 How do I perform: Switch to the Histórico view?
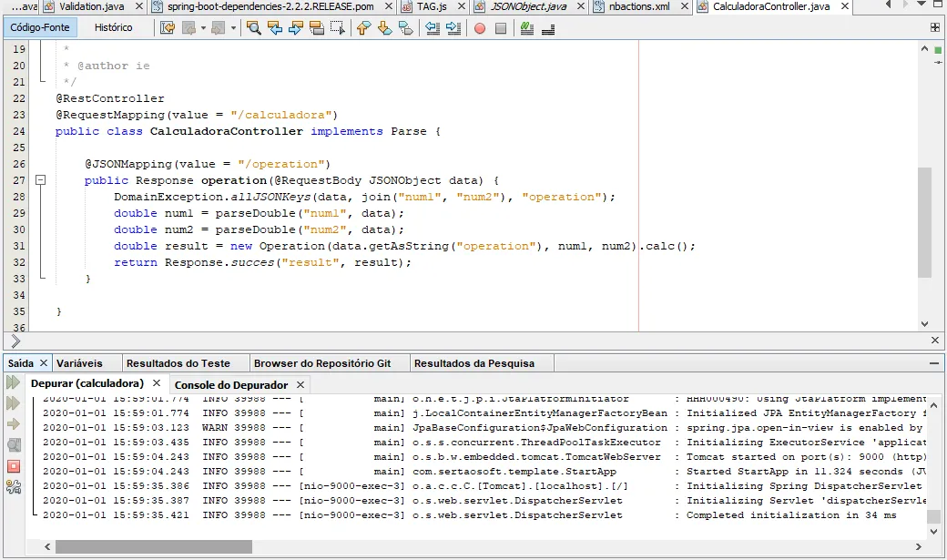(114, 27)
